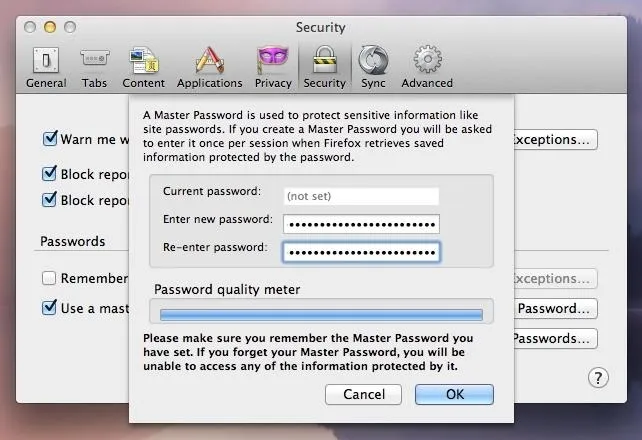Toggle the second 'Block repor' checkbox

(x=50, y=200)
